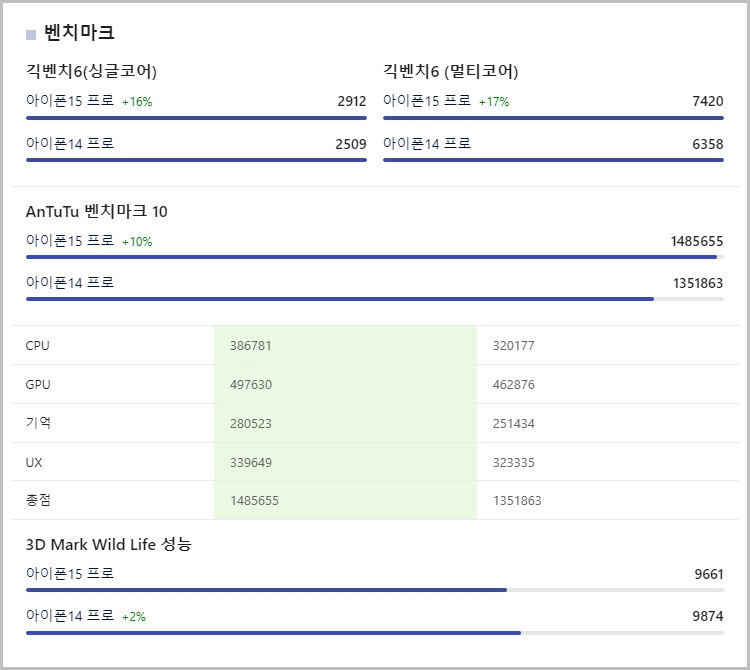Click the AnTuTu score 1485655 beside bar
This screenshot has height=670, width=750.
tap(697, 241)
